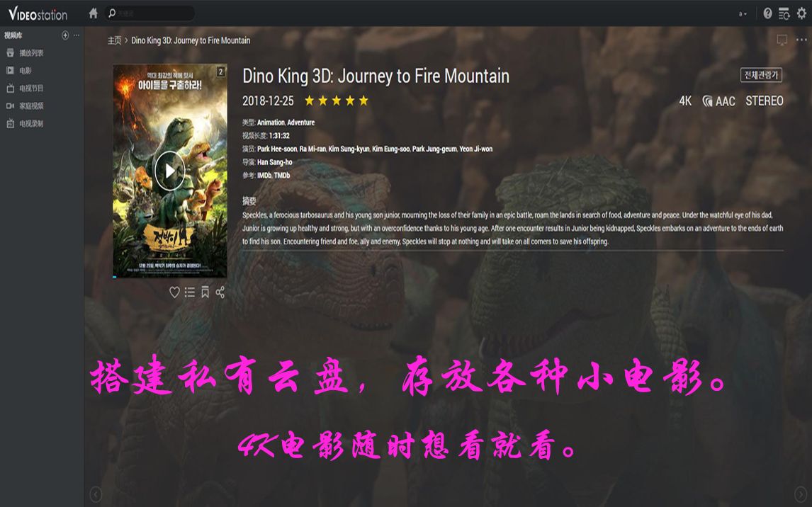Open the cast to display icon

pos(782,40)
